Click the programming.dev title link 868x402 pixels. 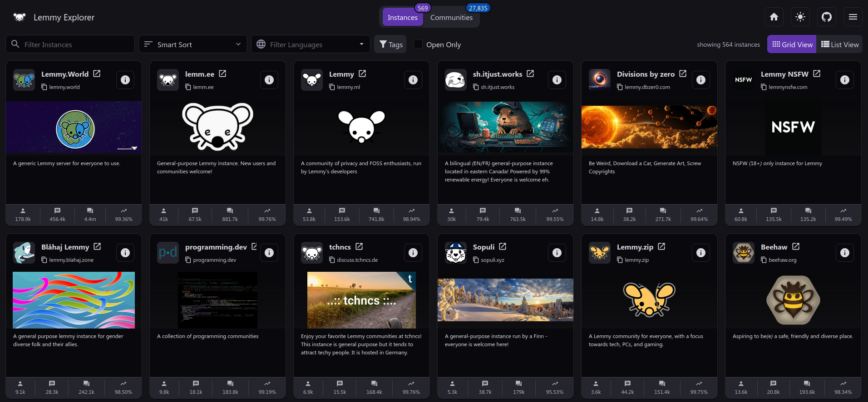click(216, 247)
